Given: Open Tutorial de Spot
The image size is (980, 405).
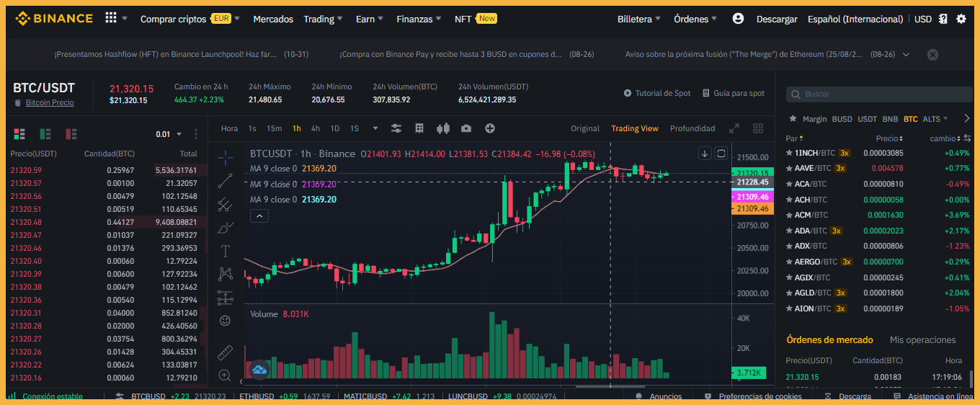Looking at the screenshot, I should tap(657, 93).
